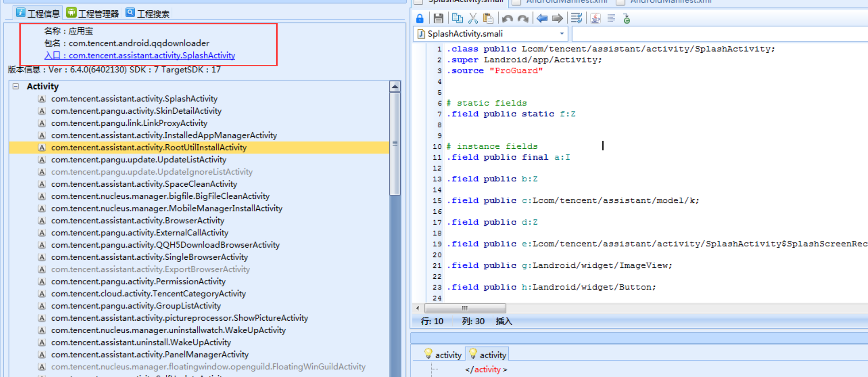The width and height of the screenshot is (868, 377).
Task: Navigate forward with the gray right arrow
Action: [x=557, y=18]
